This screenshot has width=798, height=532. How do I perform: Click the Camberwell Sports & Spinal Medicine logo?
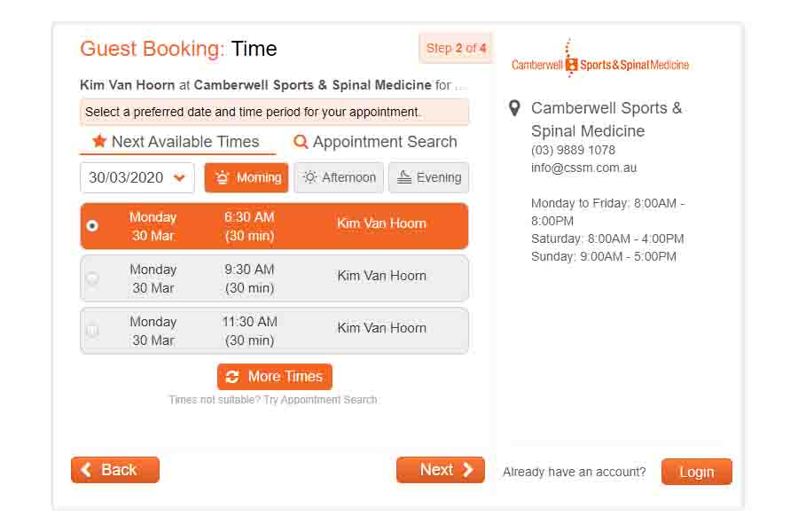(x=600, y=59)
